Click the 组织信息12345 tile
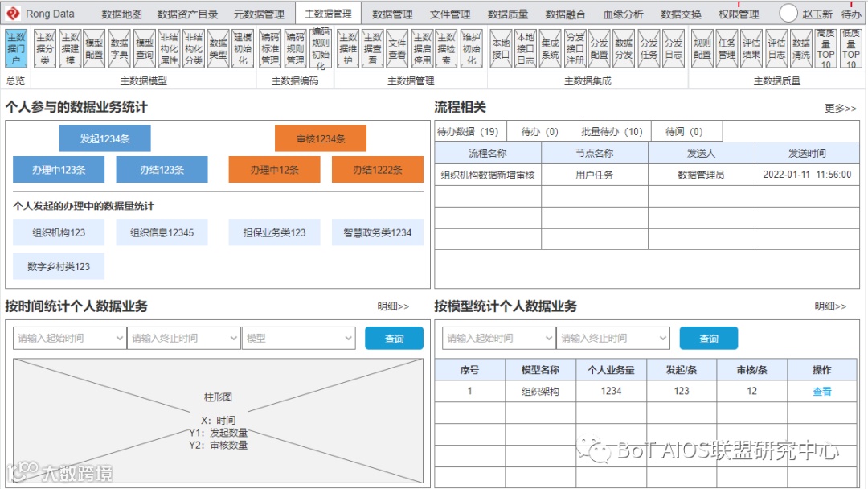 point(162,232)
